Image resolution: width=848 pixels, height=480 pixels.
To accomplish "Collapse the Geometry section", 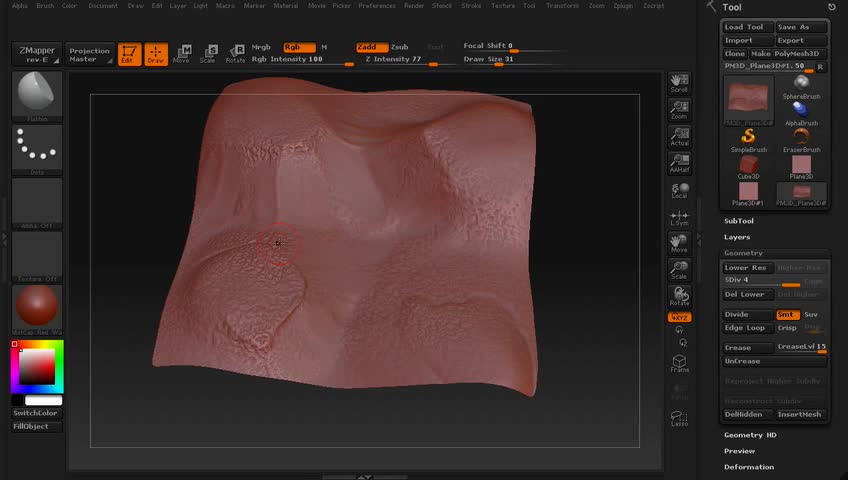I will click(x=743, y=253).
